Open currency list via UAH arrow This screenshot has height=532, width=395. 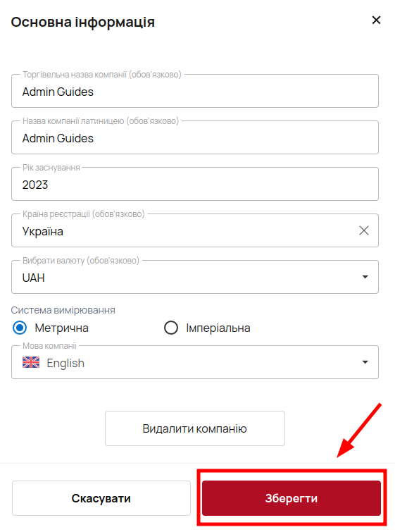pyautogui.click(x=365, y=277)
